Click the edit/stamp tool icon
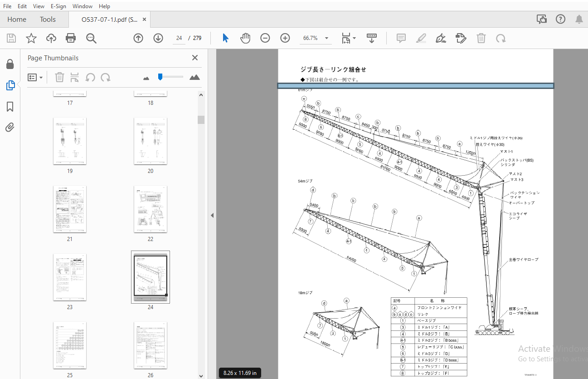This screenshot has width=588, height=379. pyautogui.click(x=461, y=38)
